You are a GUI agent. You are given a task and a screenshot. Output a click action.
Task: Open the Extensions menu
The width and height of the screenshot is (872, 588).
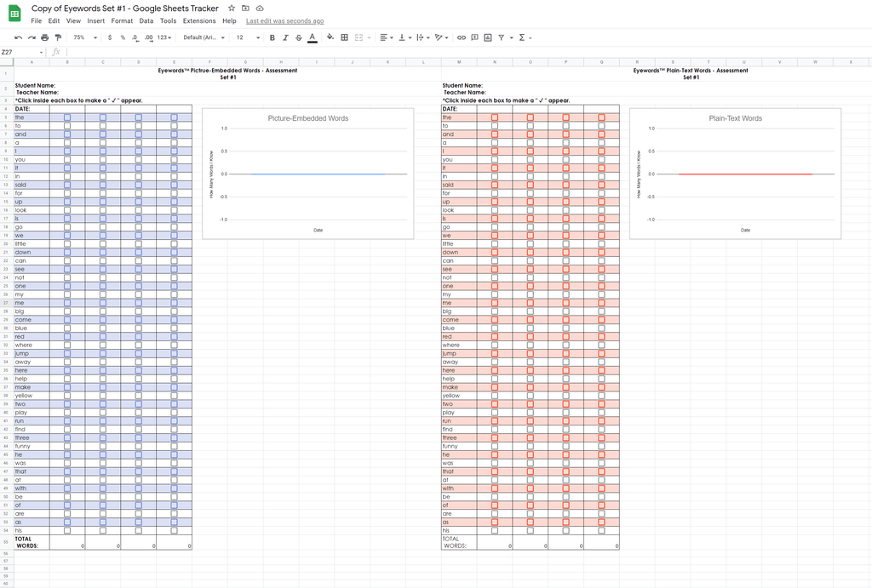point(199,21)
